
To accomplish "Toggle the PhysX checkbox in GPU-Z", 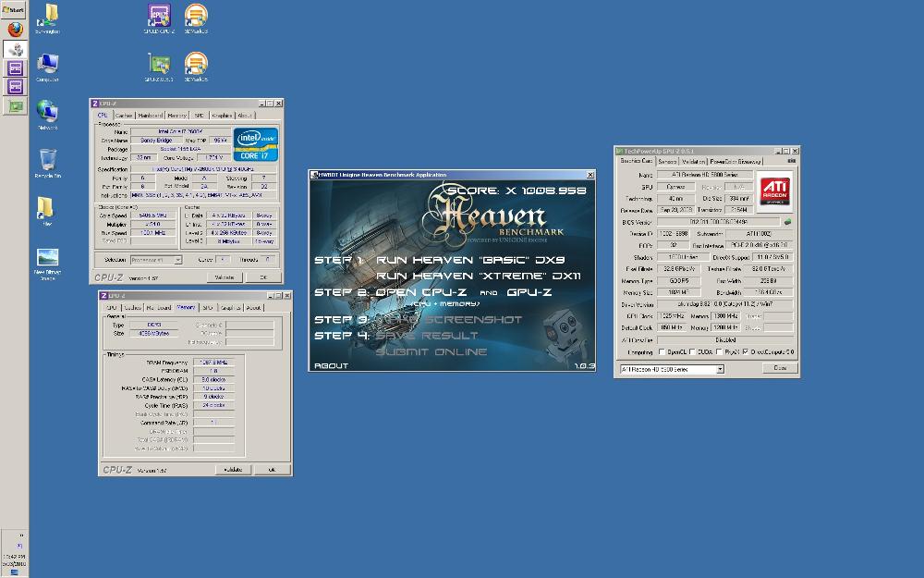I will point(719,351).
